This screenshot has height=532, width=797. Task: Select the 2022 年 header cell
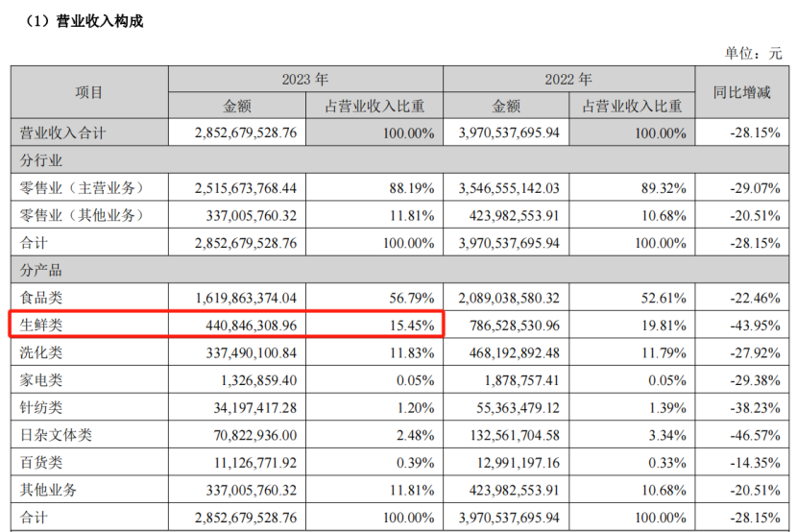570,79
